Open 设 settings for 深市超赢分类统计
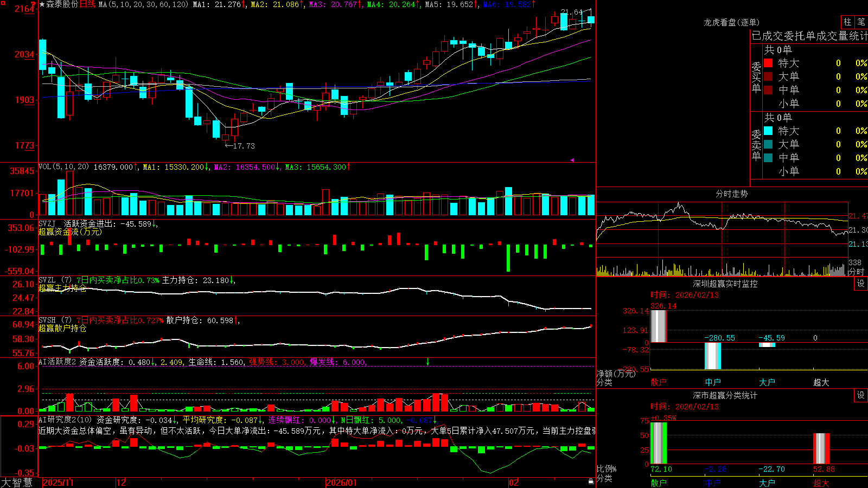 pos(861,395)
